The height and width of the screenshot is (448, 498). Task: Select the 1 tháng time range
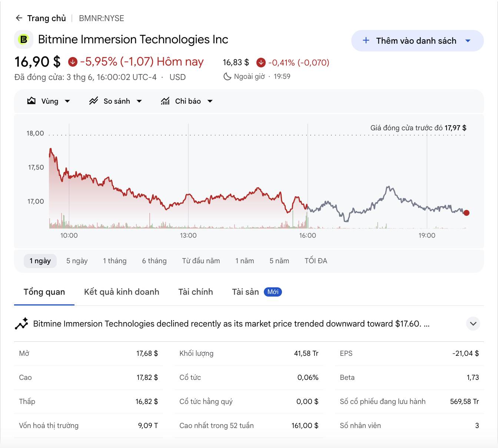115,261
